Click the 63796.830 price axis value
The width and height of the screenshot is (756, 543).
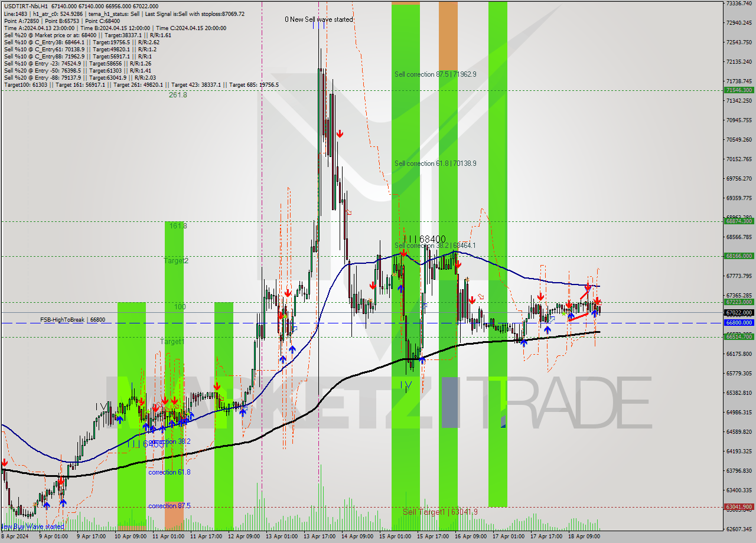tap(738, 471)
